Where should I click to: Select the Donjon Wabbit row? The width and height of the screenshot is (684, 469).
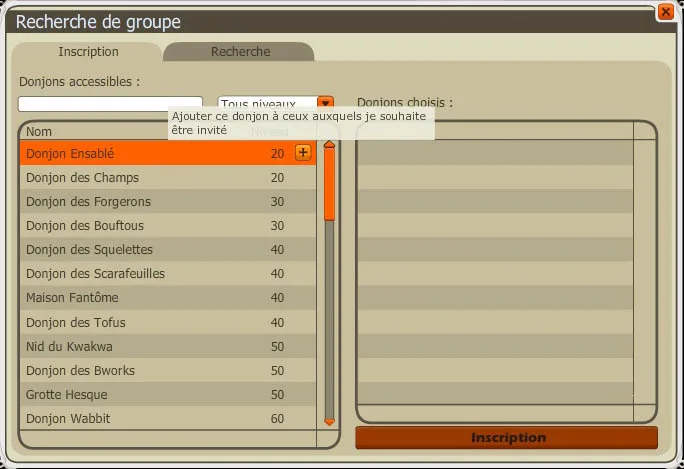click(168, 418)
